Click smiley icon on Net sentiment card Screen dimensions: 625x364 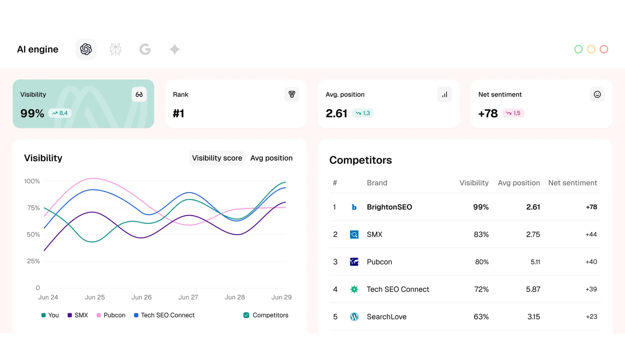(x=597, y=94)
